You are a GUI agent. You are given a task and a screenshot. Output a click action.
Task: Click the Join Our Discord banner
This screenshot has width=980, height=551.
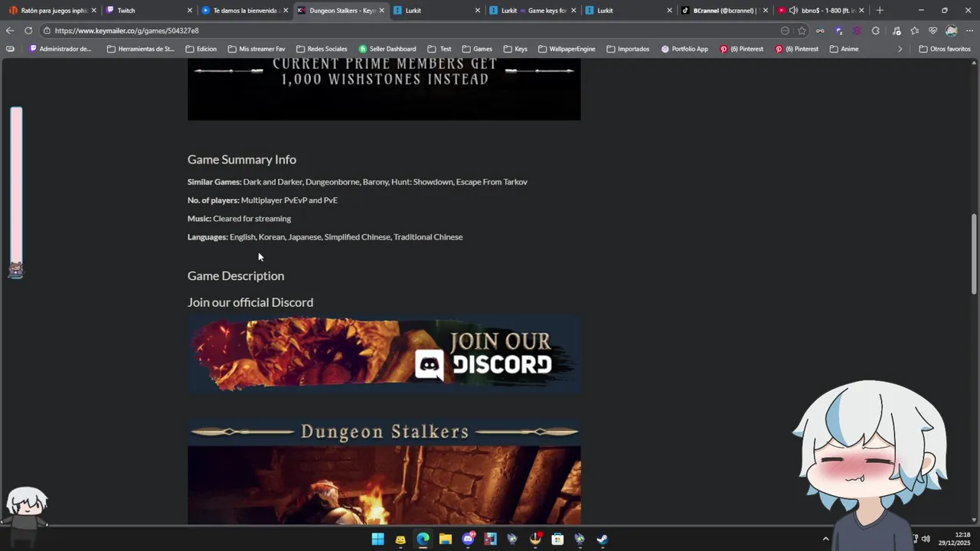[384, 355]
